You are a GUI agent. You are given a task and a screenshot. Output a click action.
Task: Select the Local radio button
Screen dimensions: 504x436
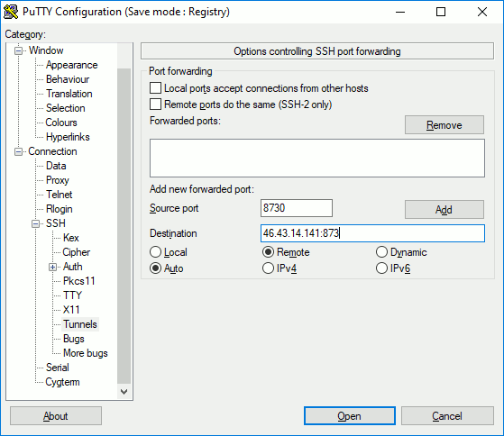[x=155, y=252]
